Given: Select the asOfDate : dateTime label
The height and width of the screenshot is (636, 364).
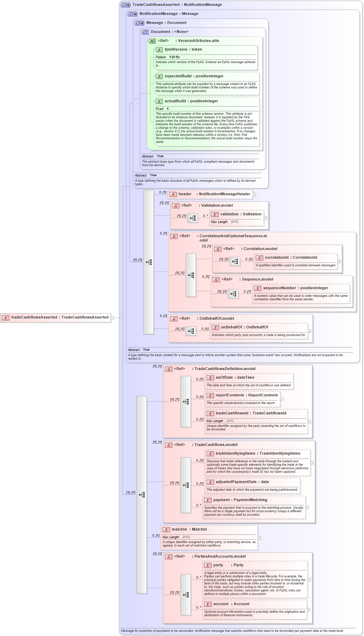Looking at the screenshot, I should point(235,378).
